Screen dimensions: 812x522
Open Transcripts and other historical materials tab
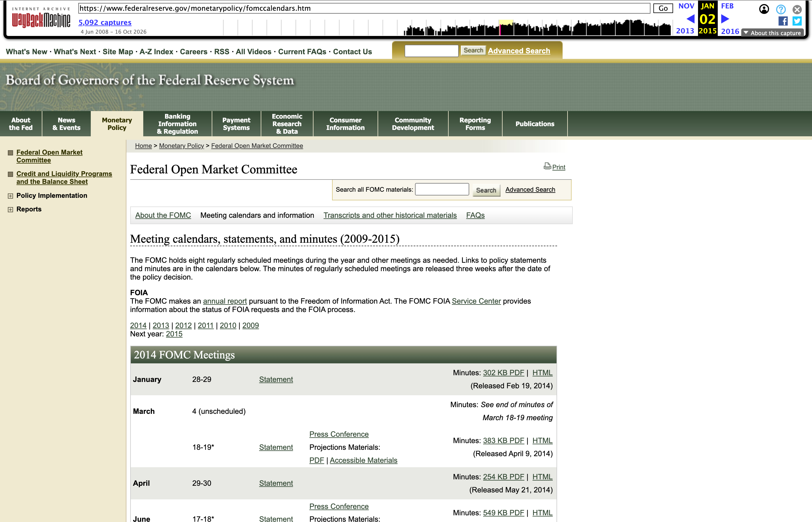point(390,215)
